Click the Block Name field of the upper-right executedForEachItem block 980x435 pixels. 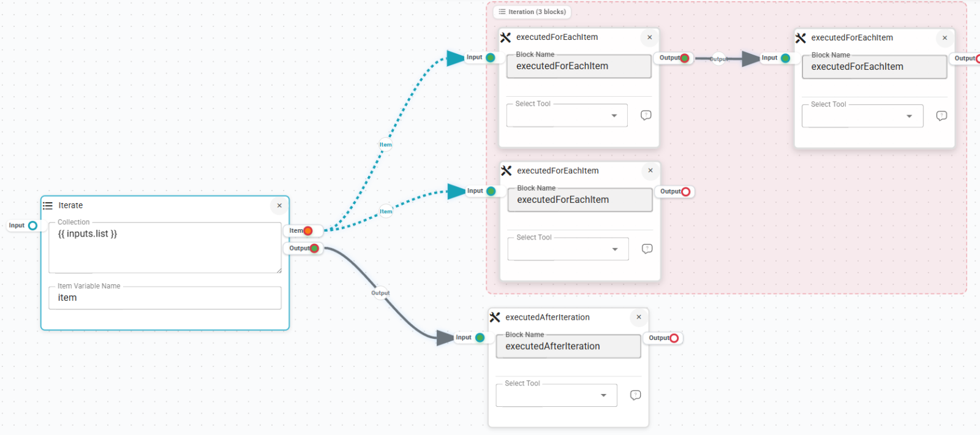click(875, 67)
